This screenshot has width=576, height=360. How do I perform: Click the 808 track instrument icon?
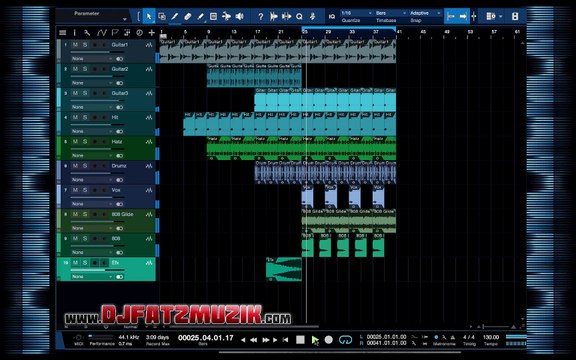click(x=149, y=239)
